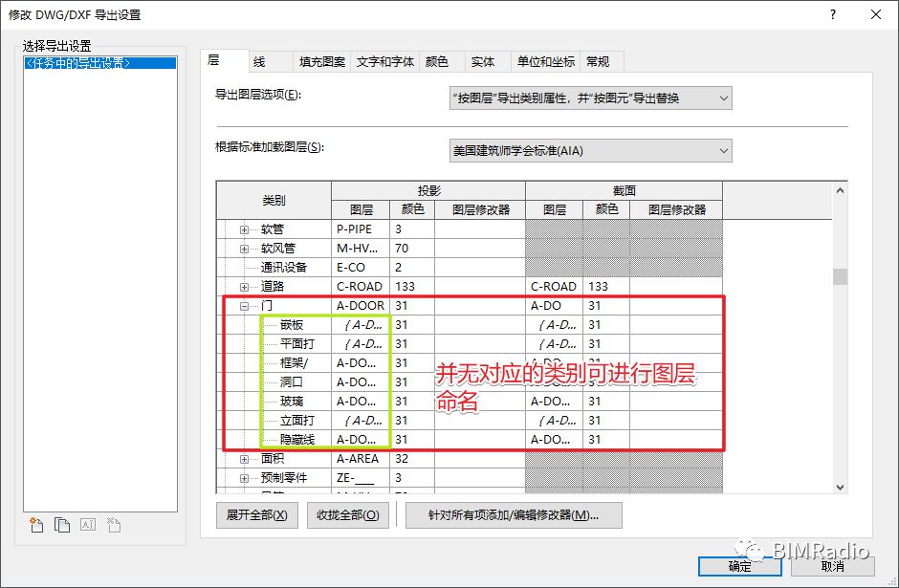Image resolution: width=899 pixels, height=588 pixels.
Task: Select the 立面打 subcategory row
Action: [x=297, y=421]
